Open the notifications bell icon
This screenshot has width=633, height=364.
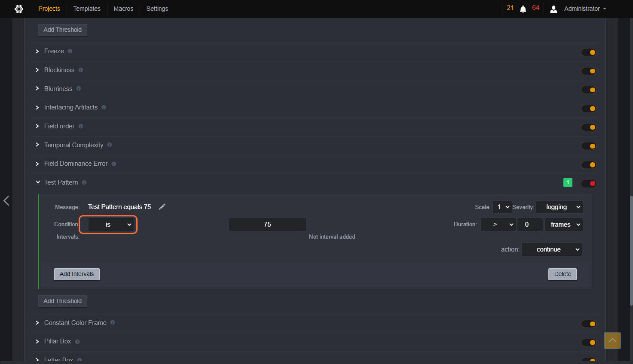[523, 9]
